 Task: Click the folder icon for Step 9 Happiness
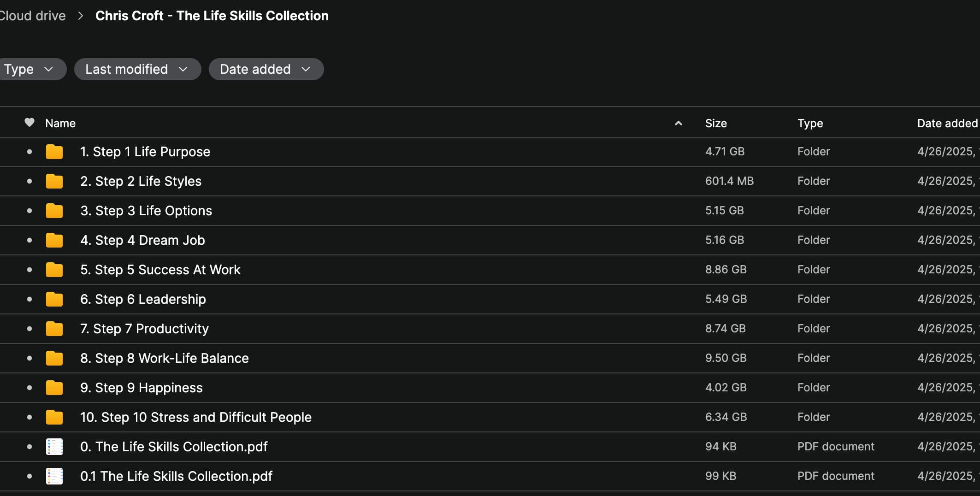pyautogui.click(x=54, y=388)
